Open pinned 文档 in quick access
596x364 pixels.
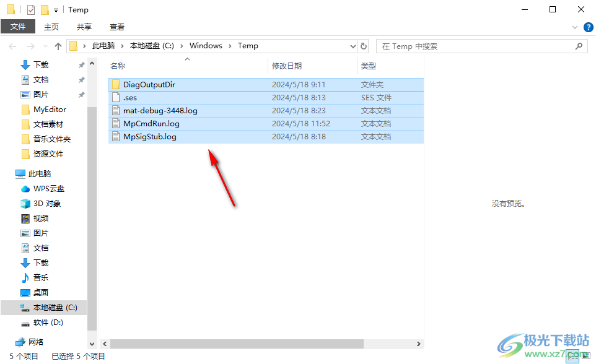pos(41,80)
